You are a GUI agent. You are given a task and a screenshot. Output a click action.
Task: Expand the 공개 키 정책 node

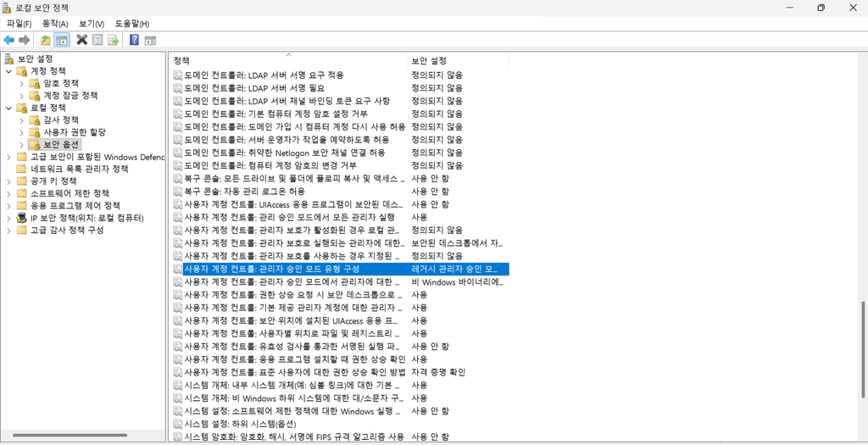[x=8, y=181]
